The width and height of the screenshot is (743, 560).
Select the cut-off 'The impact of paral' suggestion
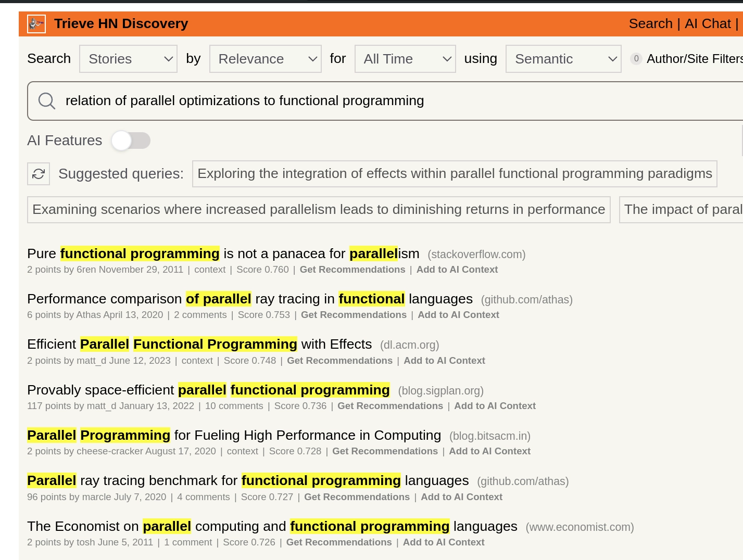coord(681,210)
